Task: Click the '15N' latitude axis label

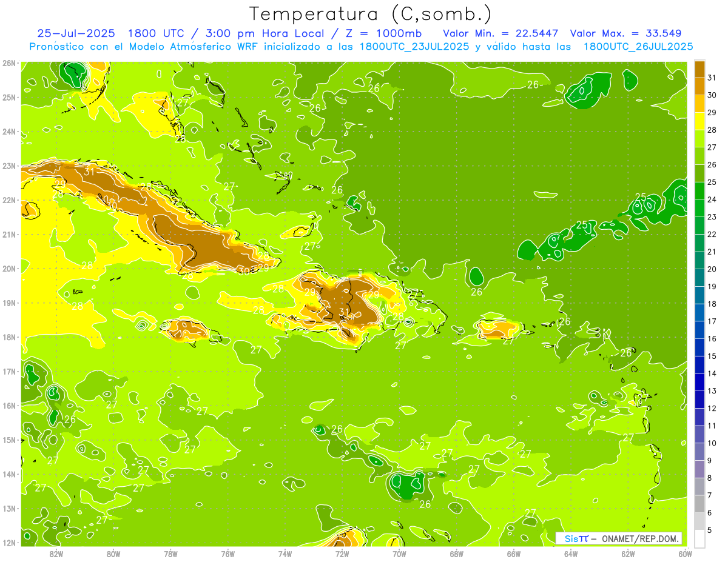Action: point(9,440)
